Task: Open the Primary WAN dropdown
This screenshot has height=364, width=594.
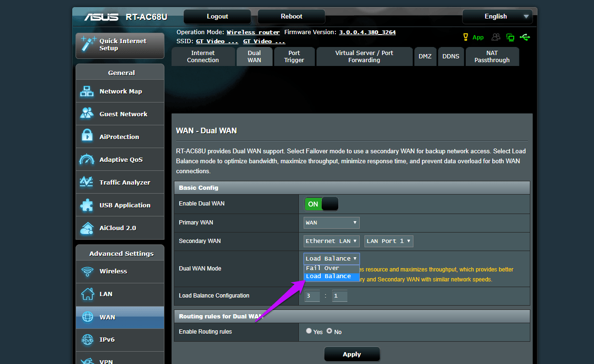Action: click(332, 223)
